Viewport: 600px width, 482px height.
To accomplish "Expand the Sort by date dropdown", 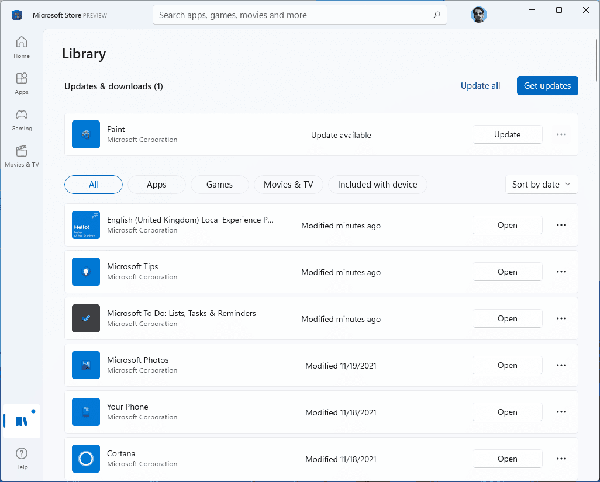I will click(x=541, y=184).
